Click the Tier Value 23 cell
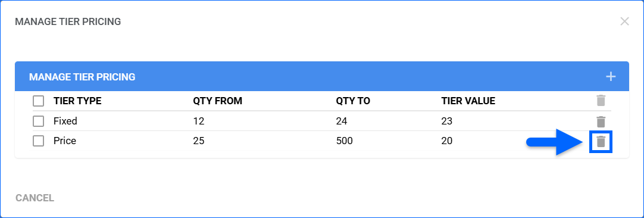 pos(447,122)
